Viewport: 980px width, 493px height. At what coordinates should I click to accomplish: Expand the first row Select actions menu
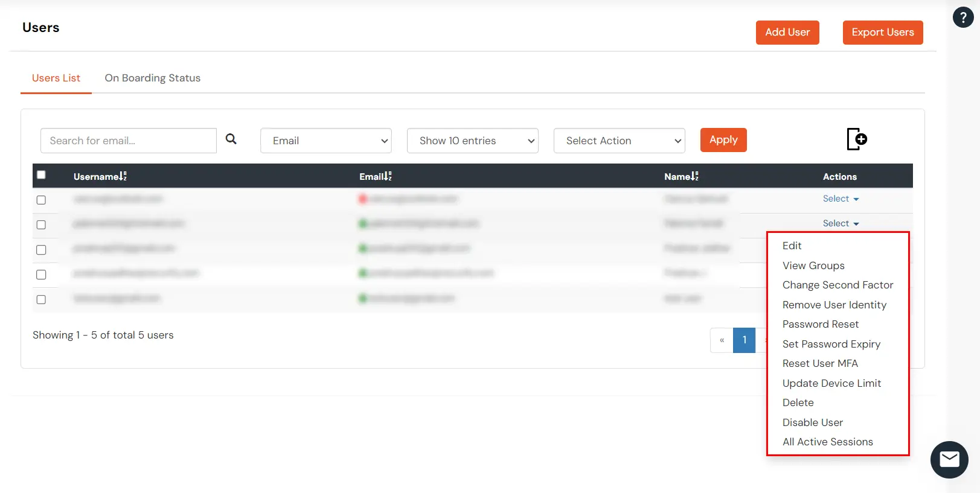(841, 199)
